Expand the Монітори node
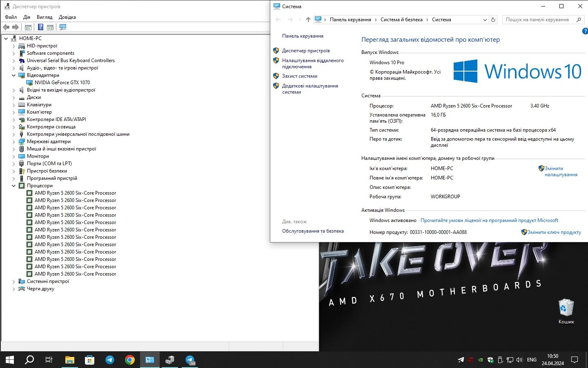The width and height of the screenshot is (588, 368). point(13,156)
